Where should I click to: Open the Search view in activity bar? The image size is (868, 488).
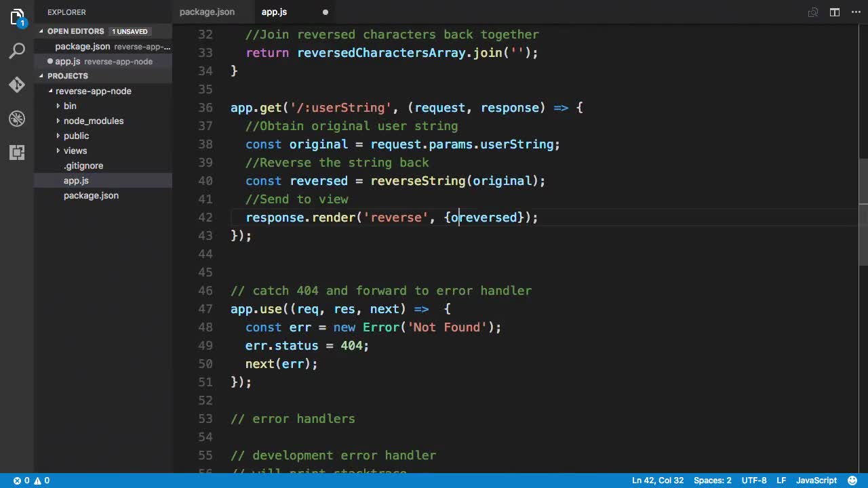(17, 51)
